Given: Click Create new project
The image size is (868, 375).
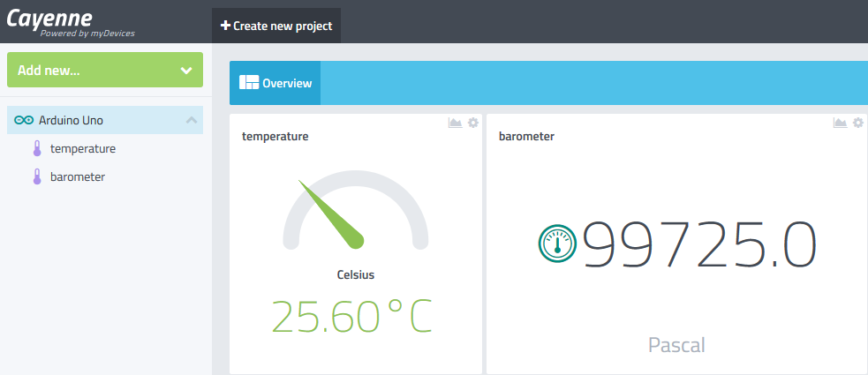Looking at the screenshot, I should [x=276, y=26].
